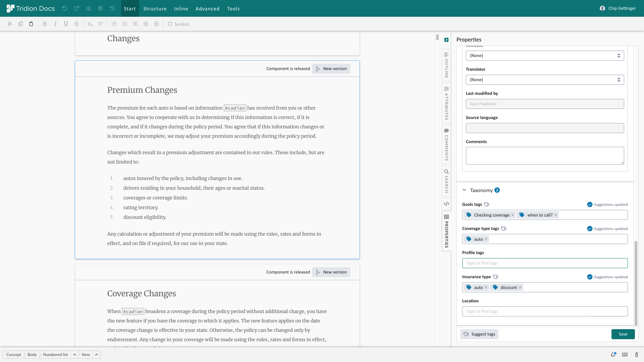
Task: Remove the 'discount' insurance type tag
Action: click(520, 288)
